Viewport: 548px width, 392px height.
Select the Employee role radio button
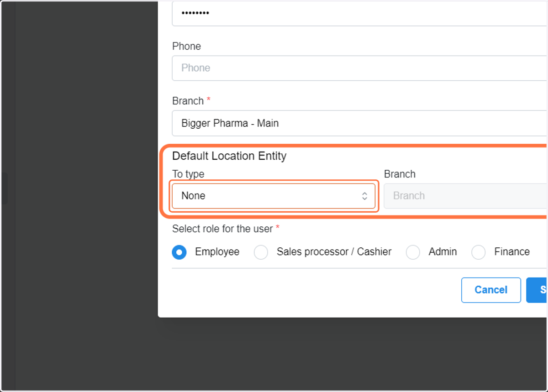pos(179,252)
